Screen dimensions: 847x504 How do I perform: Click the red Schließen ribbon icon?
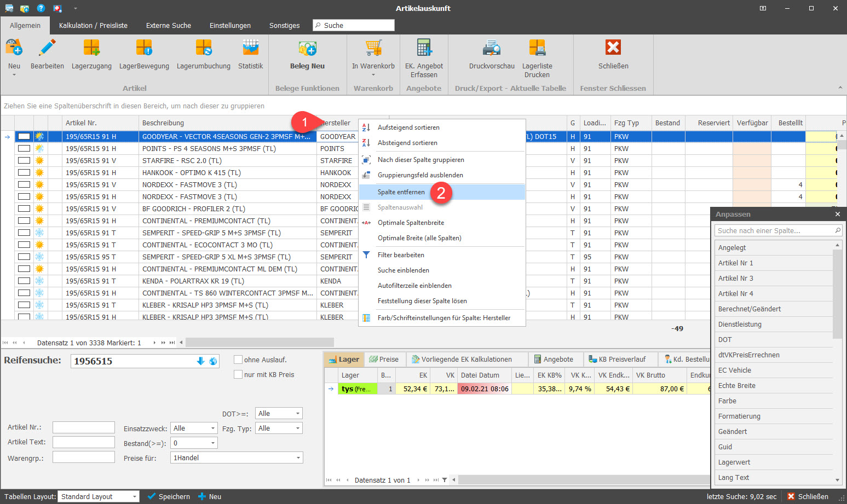coord(613,48)
